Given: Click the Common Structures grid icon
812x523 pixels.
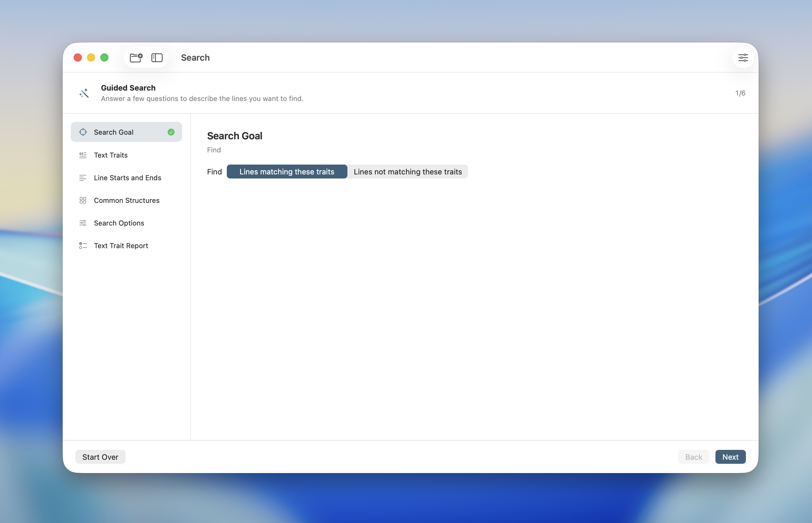Looking at the screenshot, I should [83, 200].
